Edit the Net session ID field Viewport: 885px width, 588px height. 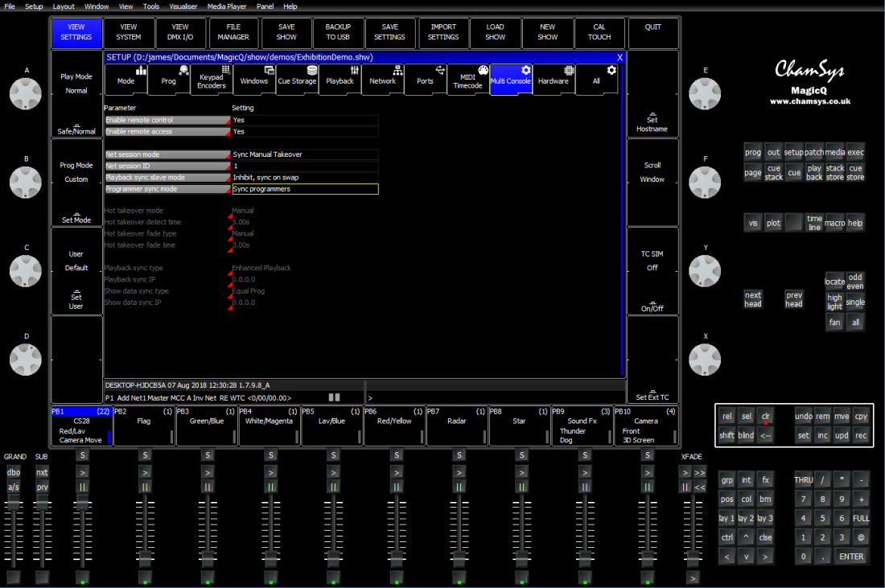pos(305,166)
